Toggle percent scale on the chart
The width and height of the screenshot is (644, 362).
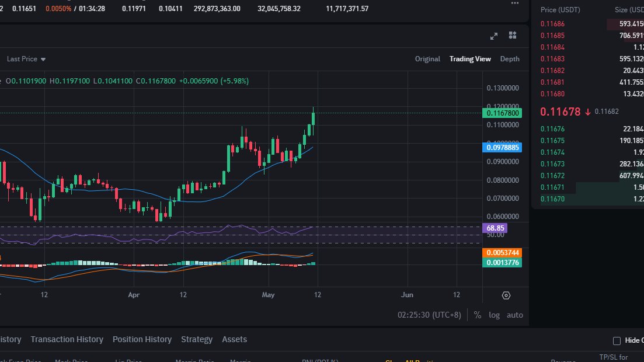477,315
